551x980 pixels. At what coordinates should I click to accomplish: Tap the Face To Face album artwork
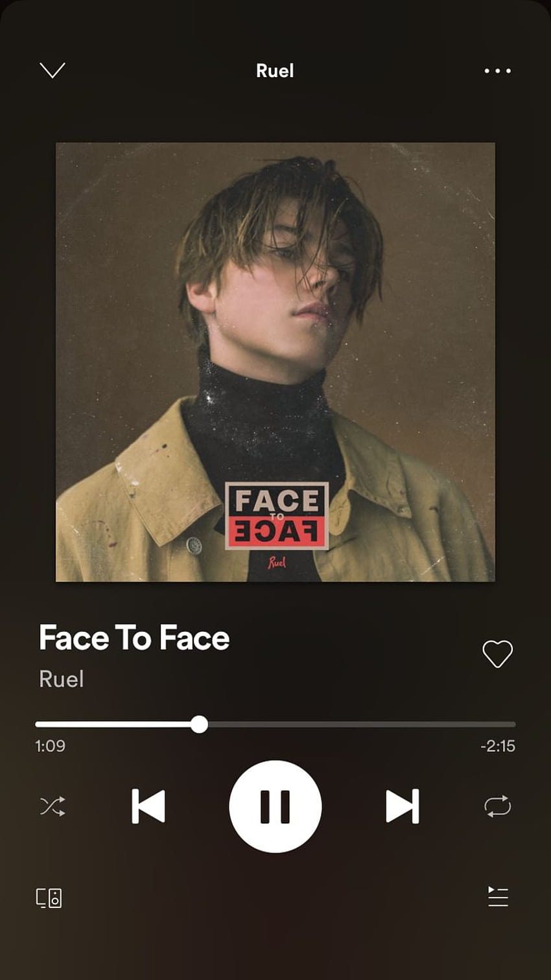[275, 362]
